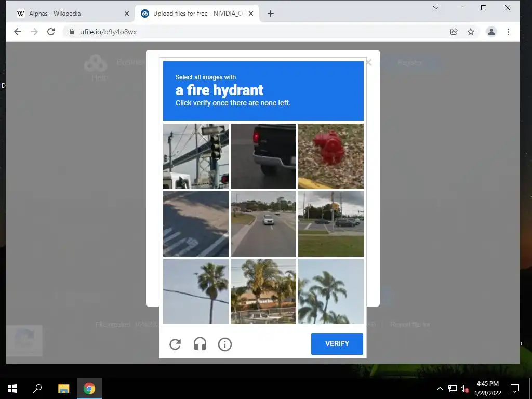Select the tile with palms behind fence

(x=263, y=291)
